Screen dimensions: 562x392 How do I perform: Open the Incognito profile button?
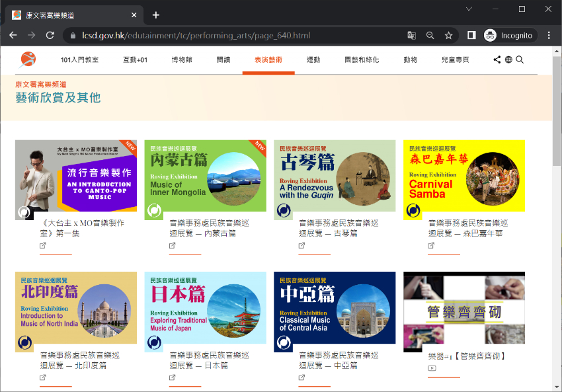click(x=508, y=35)
